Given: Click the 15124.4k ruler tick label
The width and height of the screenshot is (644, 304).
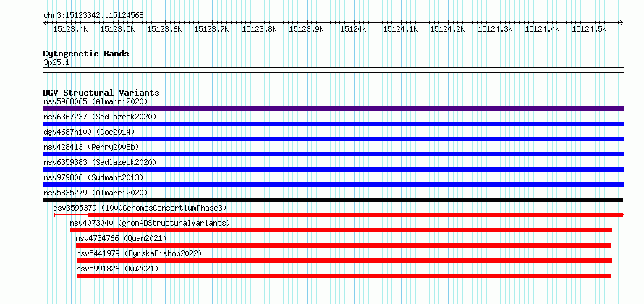Looking at the screenshot, I should [x=542, y=29].
